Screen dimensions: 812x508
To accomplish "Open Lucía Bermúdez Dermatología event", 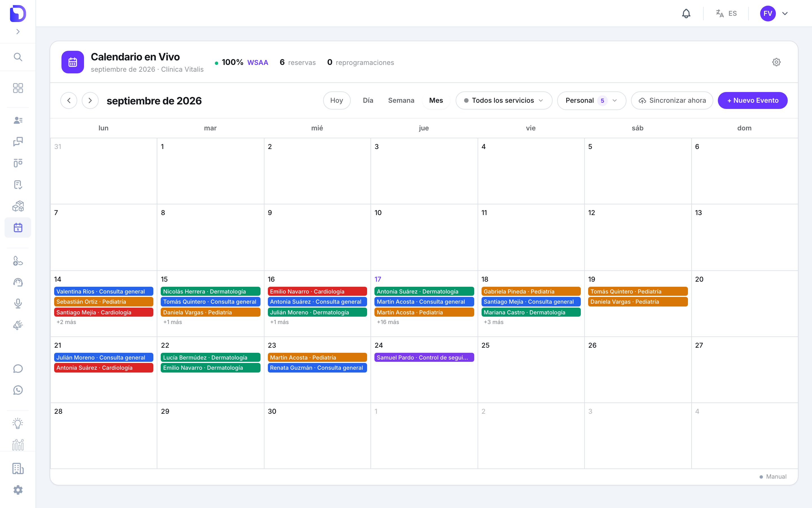I will click(210, 358).
